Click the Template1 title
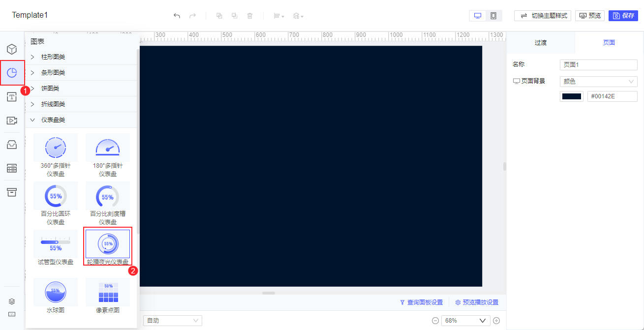Image resolution: width=644 pixels, height=330 pixels. (x=30, y=15)
